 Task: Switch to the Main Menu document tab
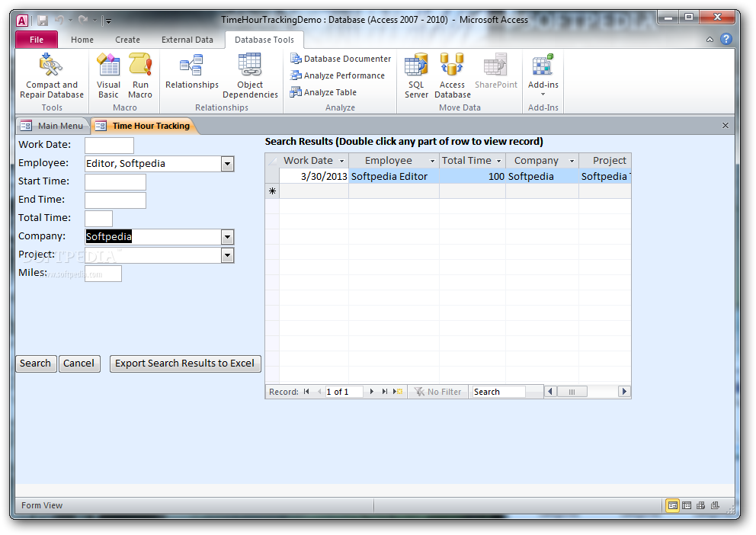pos(53,126)
